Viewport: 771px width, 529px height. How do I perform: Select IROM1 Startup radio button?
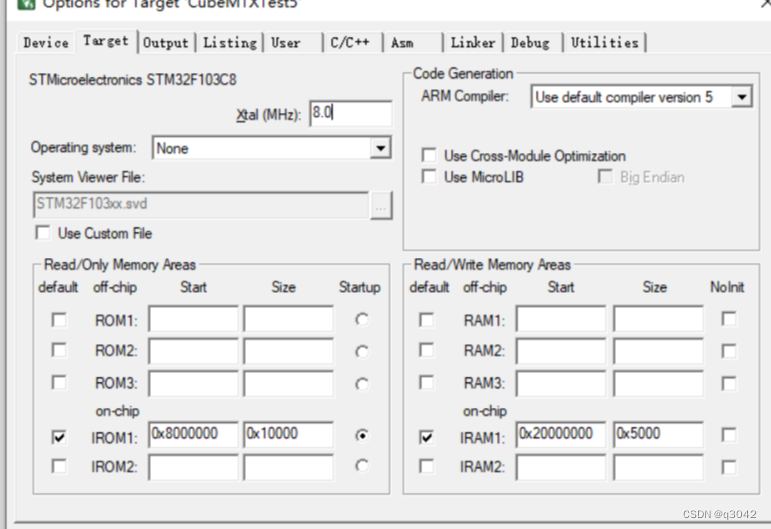[x=362, y=435]
